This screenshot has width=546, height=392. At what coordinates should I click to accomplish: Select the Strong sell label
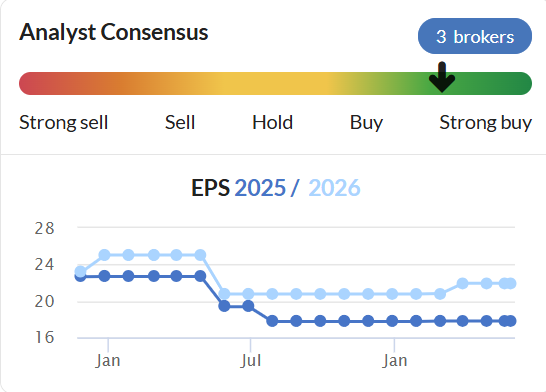(63, 123)
